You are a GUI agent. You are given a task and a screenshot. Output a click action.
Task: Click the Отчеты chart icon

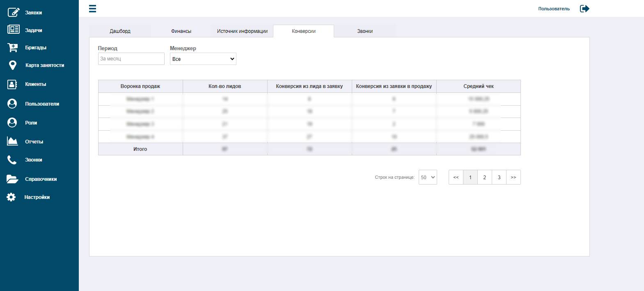click(x=12, y=141)
